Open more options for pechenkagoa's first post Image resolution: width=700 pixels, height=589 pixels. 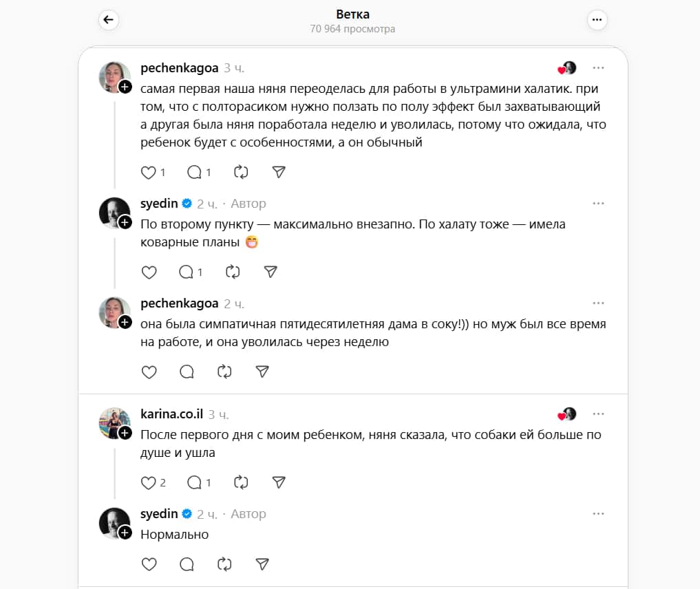coord(598,68)
